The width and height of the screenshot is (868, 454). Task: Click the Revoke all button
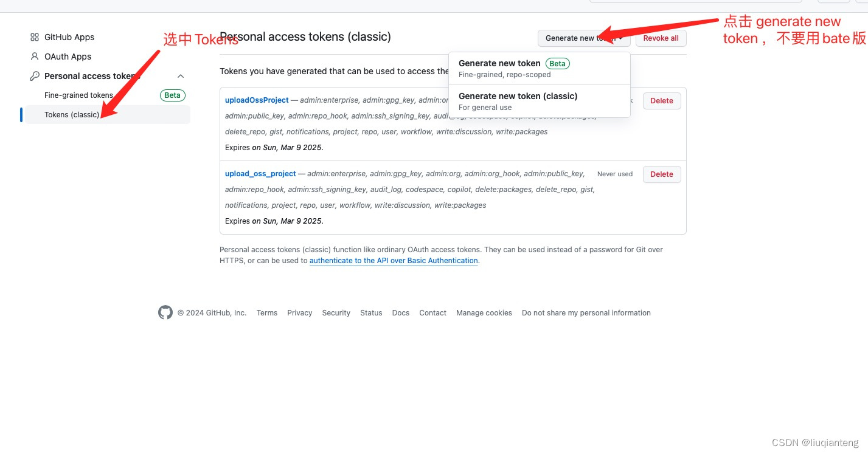point(661,38)
